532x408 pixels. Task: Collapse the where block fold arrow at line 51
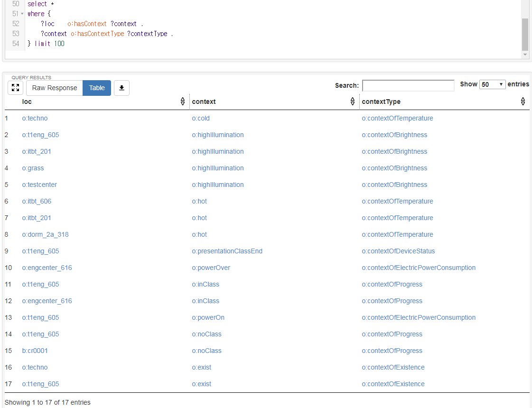(x=22, y=14)
